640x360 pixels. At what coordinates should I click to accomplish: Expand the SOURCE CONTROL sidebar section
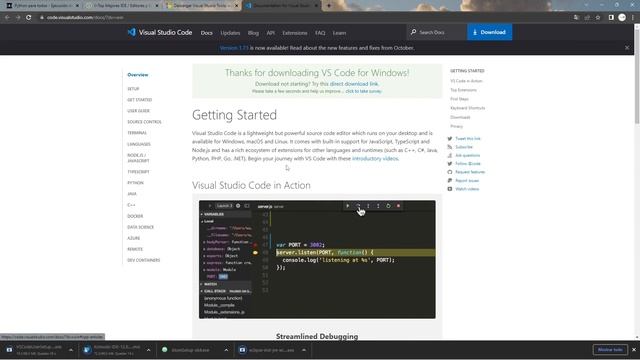click(x=144, y=122)
